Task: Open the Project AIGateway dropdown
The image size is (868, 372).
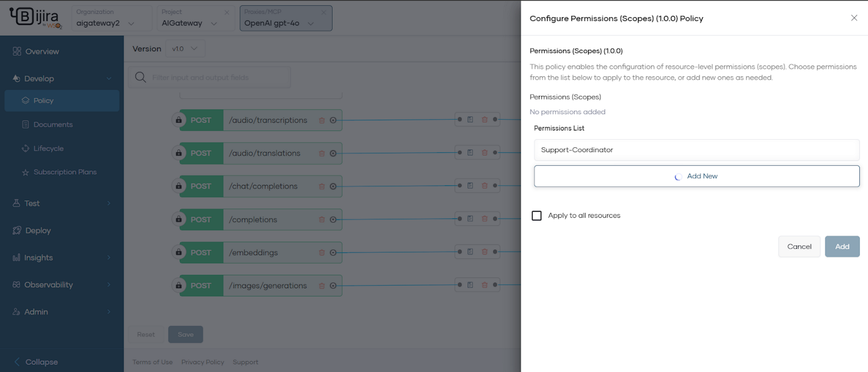Action: [196, 18]
